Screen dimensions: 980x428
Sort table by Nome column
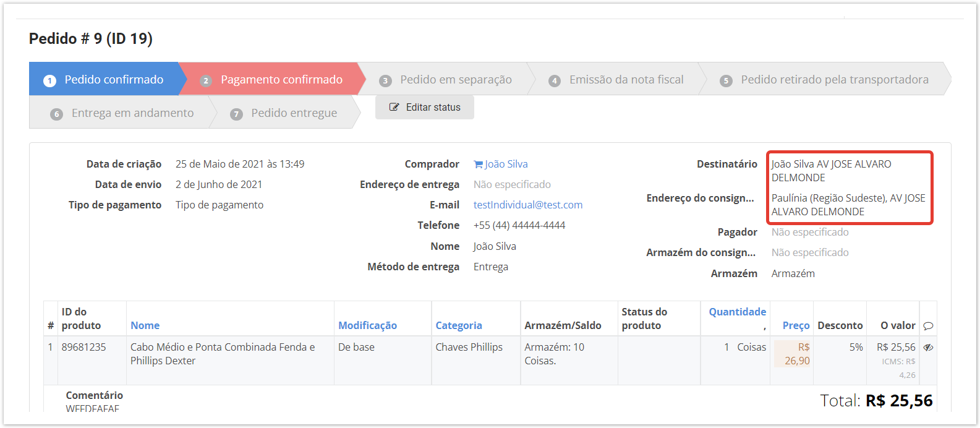[x=145, y=325]
